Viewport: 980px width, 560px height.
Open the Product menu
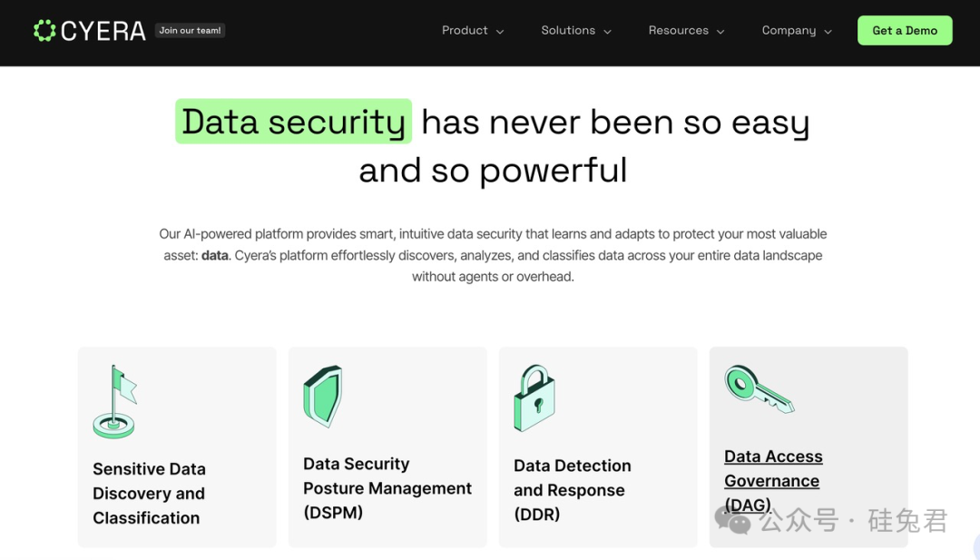pos(465,31)
